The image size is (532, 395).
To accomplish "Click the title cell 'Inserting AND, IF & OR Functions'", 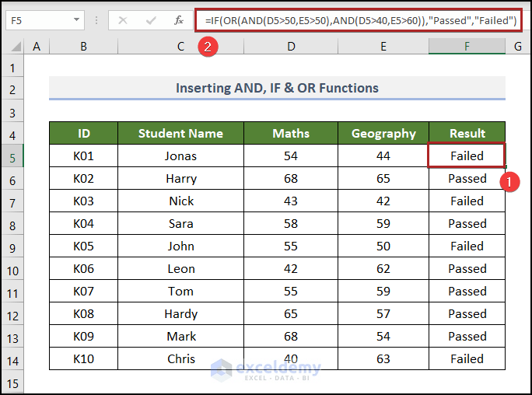I will coord(277,88).
